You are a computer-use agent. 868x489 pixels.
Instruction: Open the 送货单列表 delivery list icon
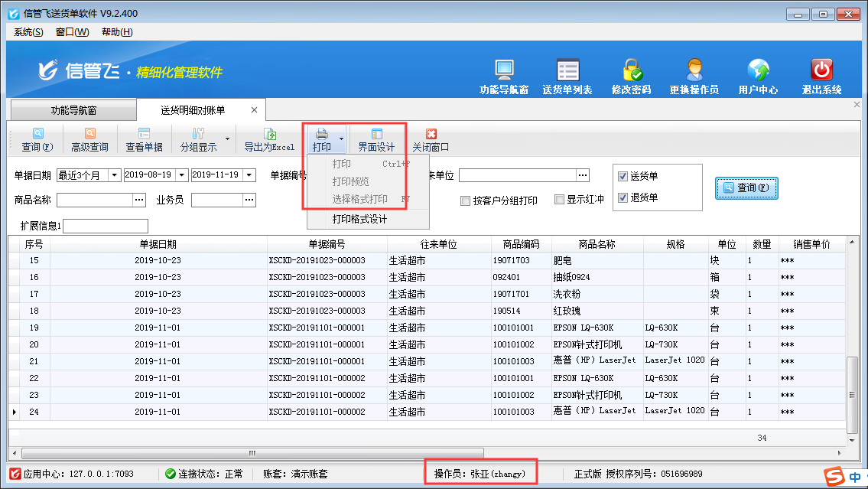pyautogui.click(x=567, y=70)
